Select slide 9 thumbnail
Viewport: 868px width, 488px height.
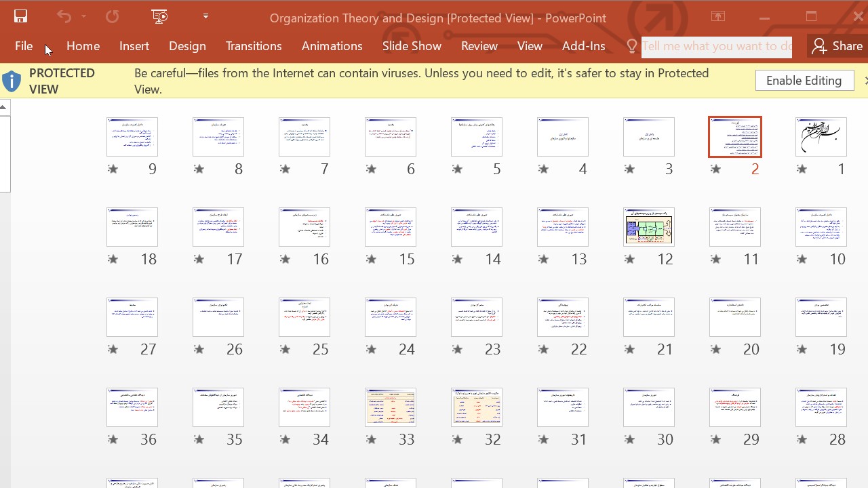(x=132, y=137)
